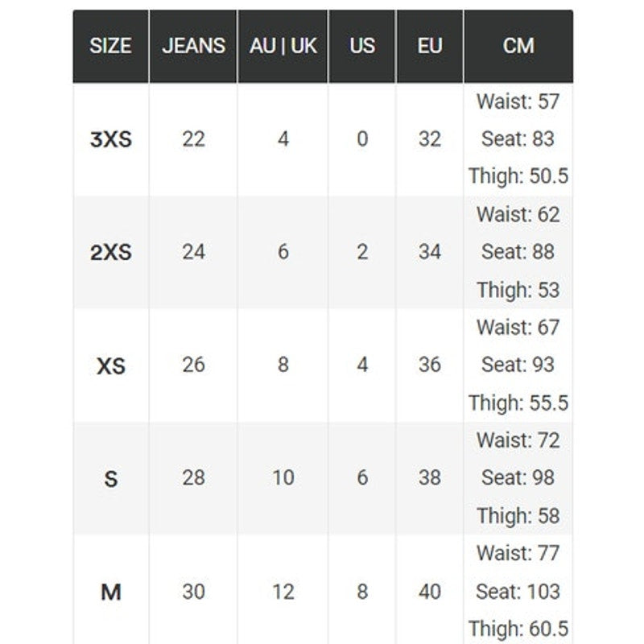The width and height of the screenshot is (644, 644).
Task: Click the 2XS size label
Action: pyautogui.click(x=111, y=252)
